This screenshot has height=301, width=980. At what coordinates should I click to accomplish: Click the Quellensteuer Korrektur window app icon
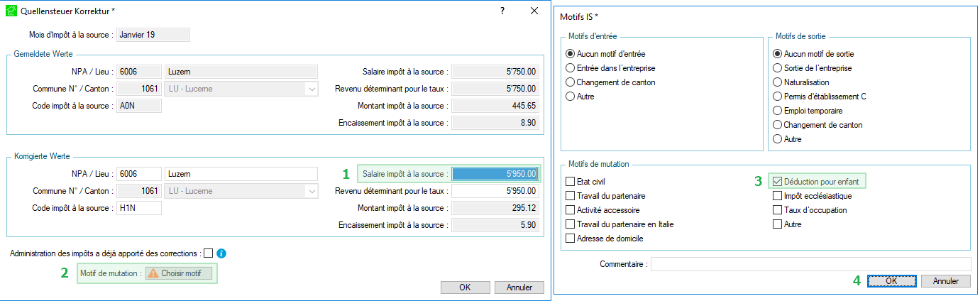[11, 11]
